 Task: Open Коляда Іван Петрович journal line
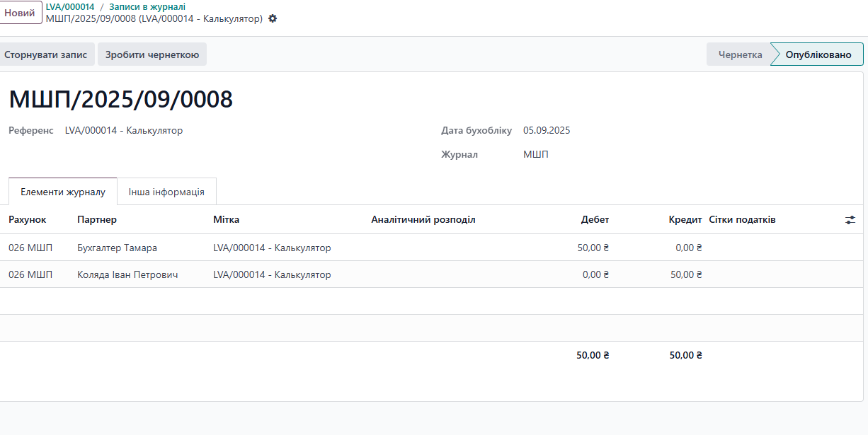[x=127, y=274]
